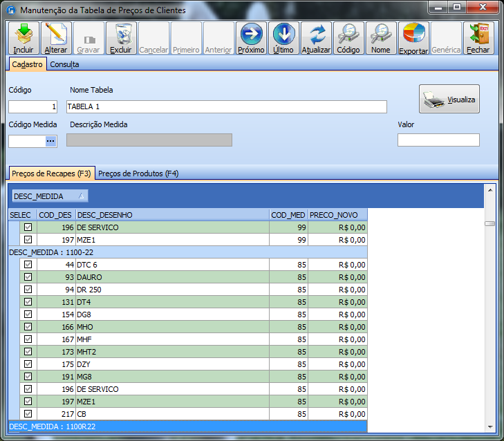504x441 pixels.
Task: Jump to last record with Último
Action: pyautogui.click(x=283, y=38)
